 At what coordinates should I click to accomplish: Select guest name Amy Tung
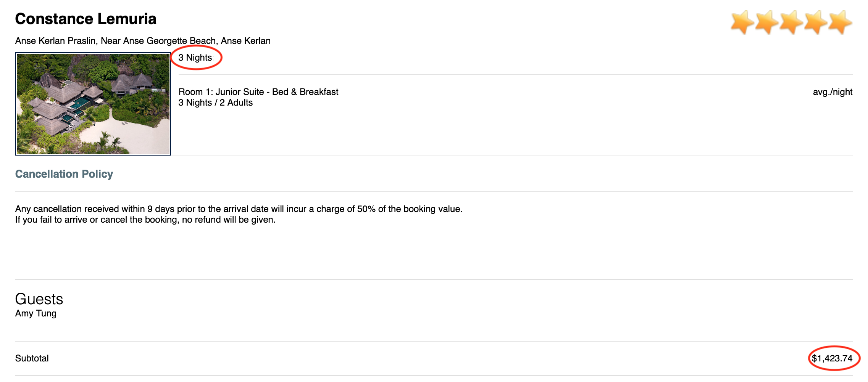(x=36, y=313)
